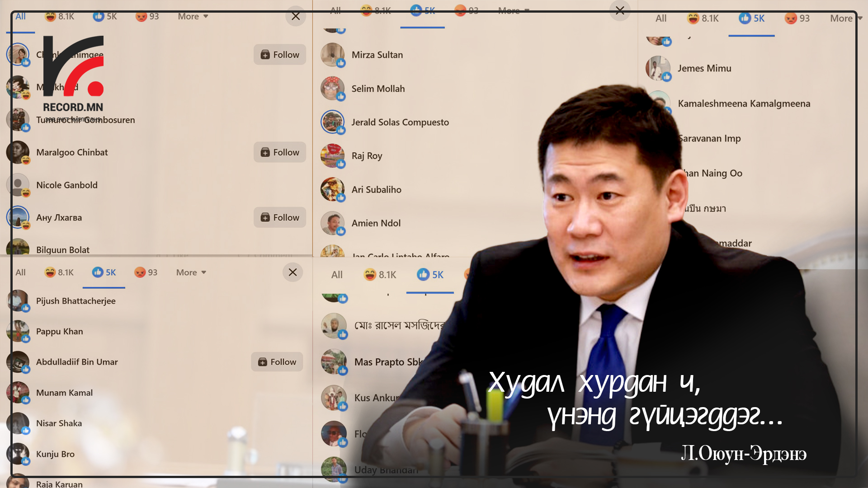
Task: Click Follow beside the partly hidden chimgee row
Action: tap(280, 55)
